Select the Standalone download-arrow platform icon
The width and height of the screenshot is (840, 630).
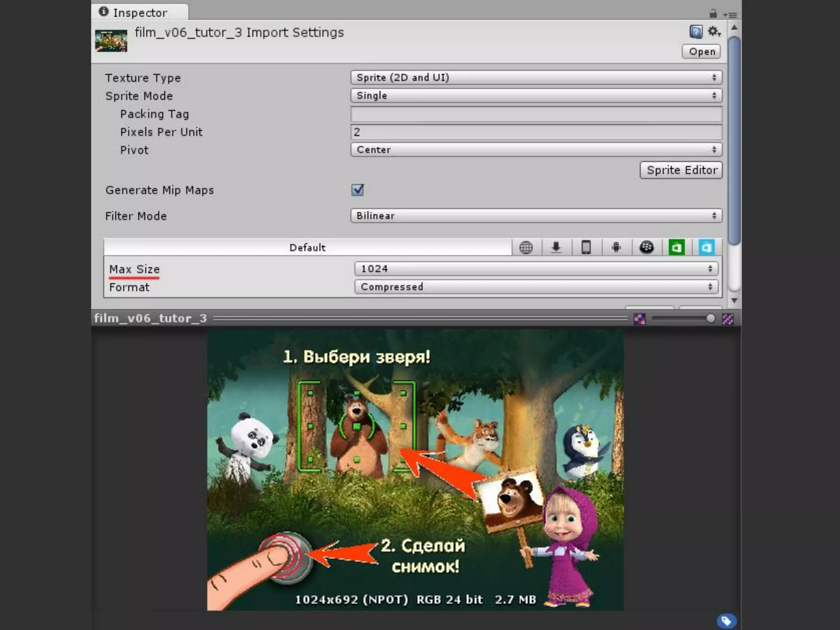pyautogui.click(x=556, y=248)
